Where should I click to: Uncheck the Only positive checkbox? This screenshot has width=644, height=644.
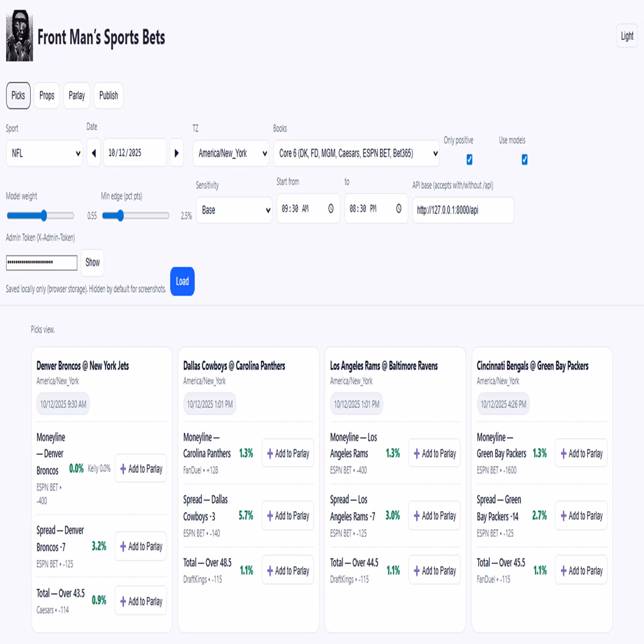(469, 160)
